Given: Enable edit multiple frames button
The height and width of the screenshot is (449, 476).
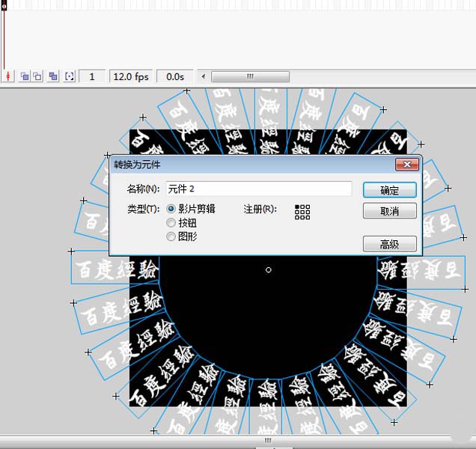Looking at the screenshot, I should coord(53,76).
